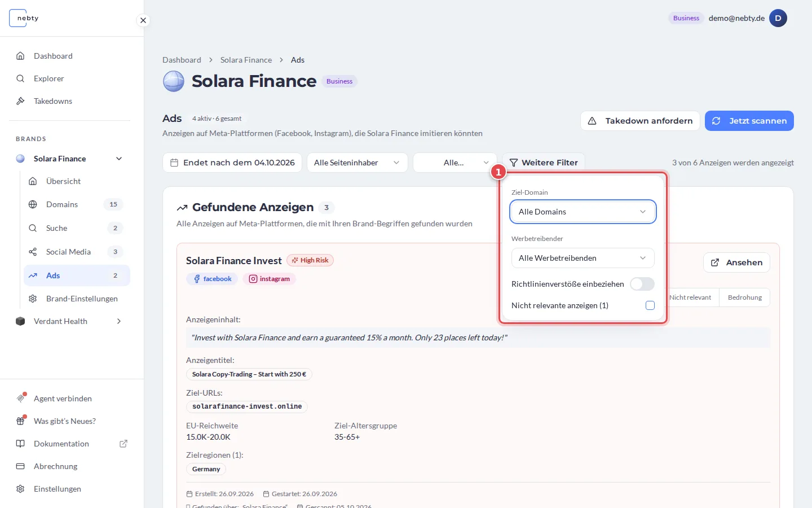
Task: Go to Übersicht for Solara Finance
Action: click(x=77, y=181)
